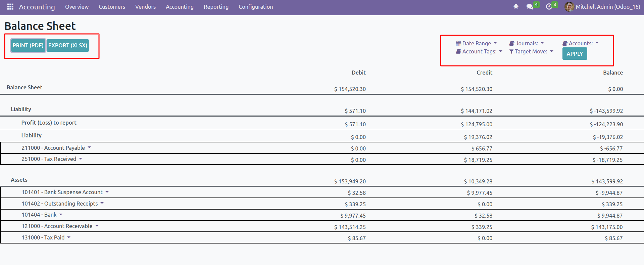Image resolution: width=644 pixels, height=265 pixels.
Task: Expand the 101404 Bank account line
Action: click(61, 215)
